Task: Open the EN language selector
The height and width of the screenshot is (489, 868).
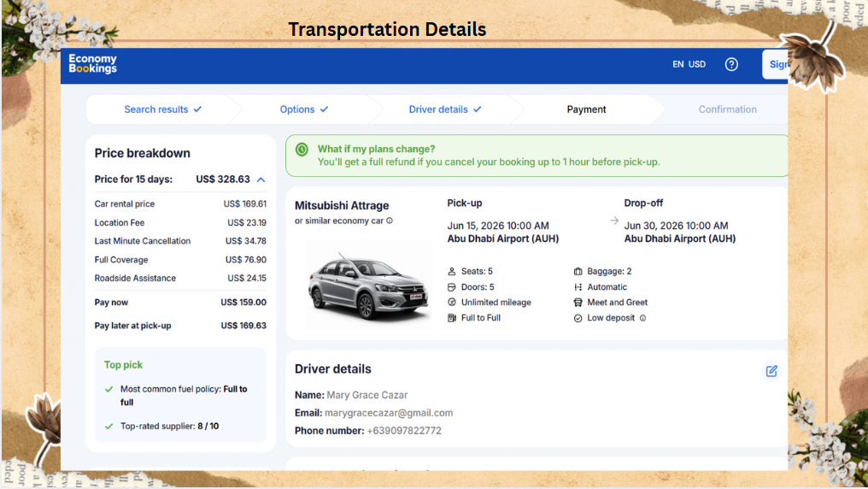Action: pyautogui.click(x=677, y=64)
